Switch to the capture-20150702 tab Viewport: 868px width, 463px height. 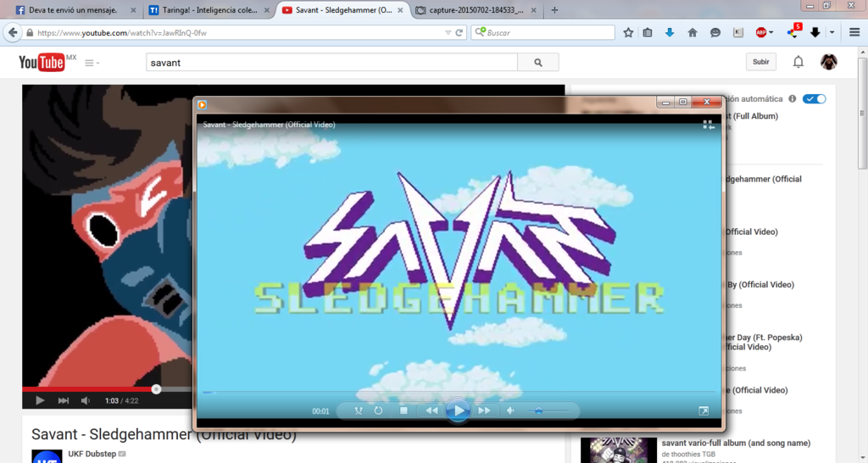point(475,10)
